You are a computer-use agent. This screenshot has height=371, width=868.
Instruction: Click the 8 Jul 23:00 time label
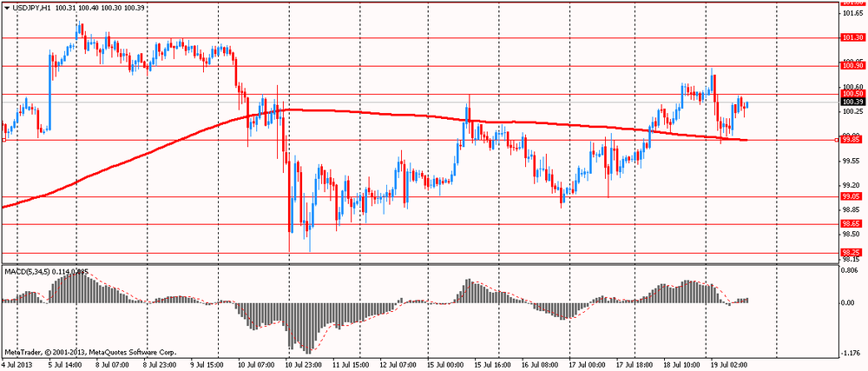click(x=161, y=366)
